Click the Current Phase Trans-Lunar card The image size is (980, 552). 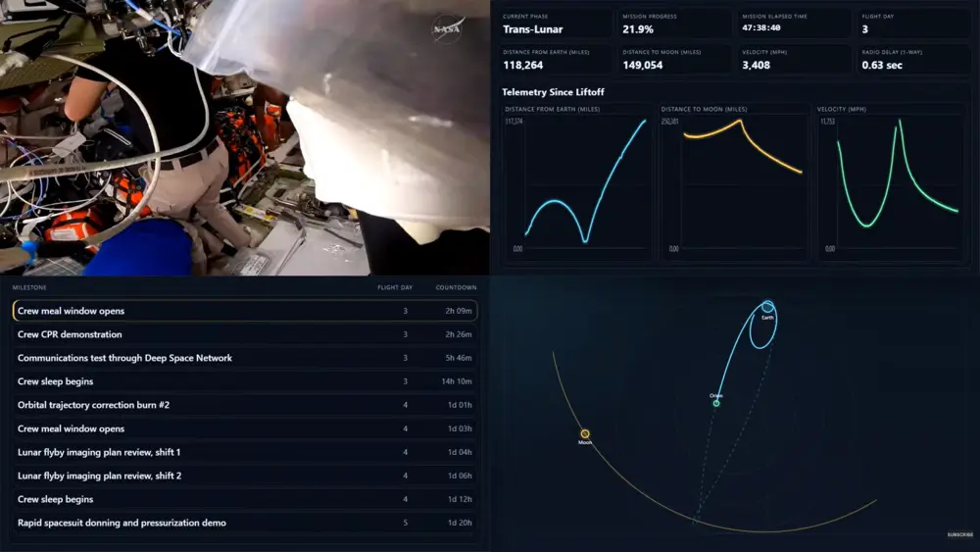coord(555,24)
